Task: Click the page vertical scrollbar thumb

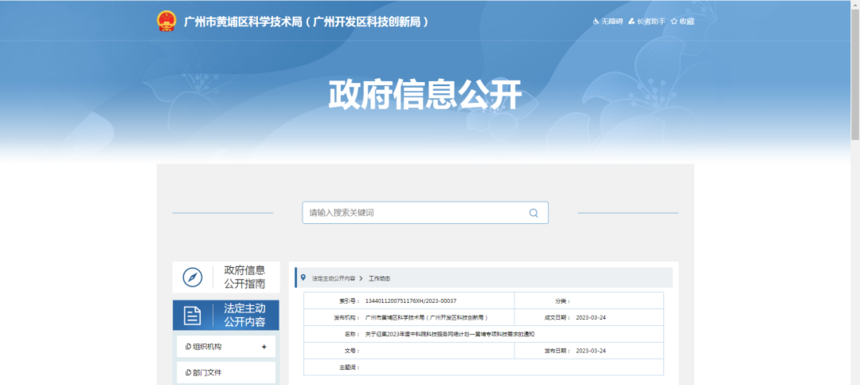Action: pyautogui.click(x=855, y=71)
